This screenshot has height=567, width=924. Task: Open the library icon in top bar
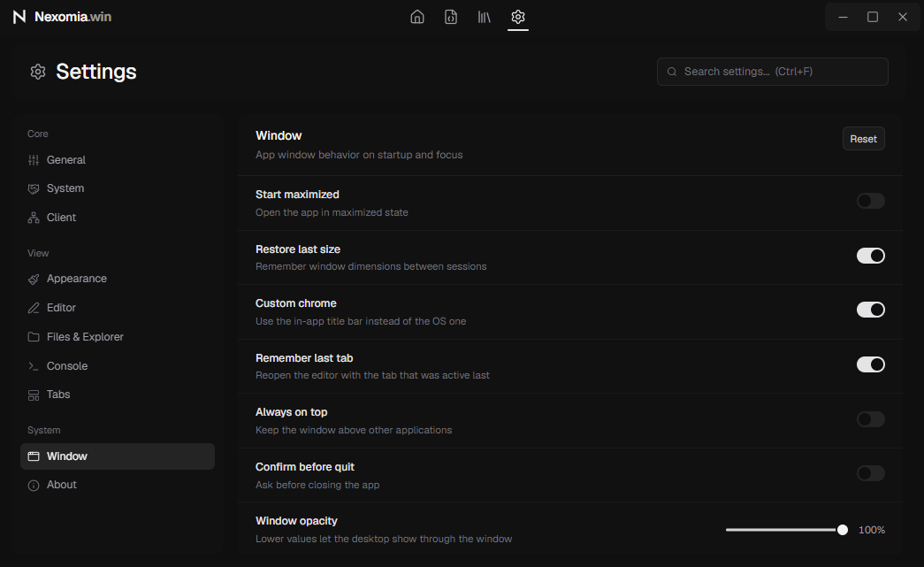click(x=485, y=17)
